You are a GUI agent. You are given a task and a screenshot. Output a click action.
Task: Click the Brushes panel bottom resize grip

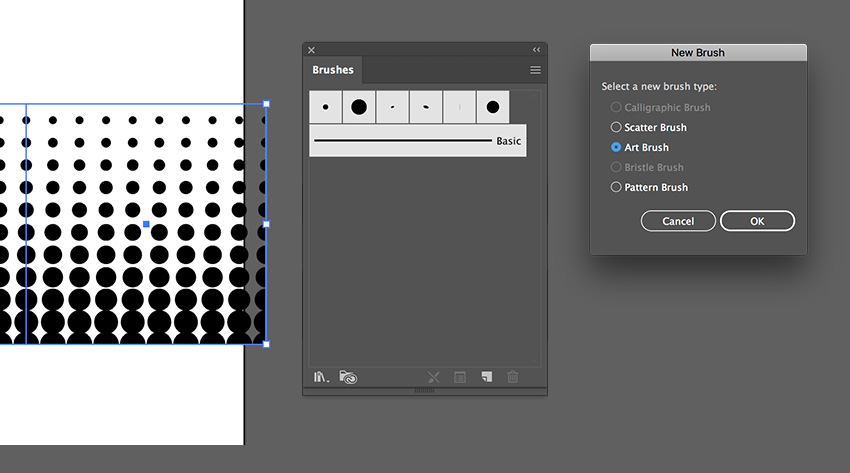(424, 391)
